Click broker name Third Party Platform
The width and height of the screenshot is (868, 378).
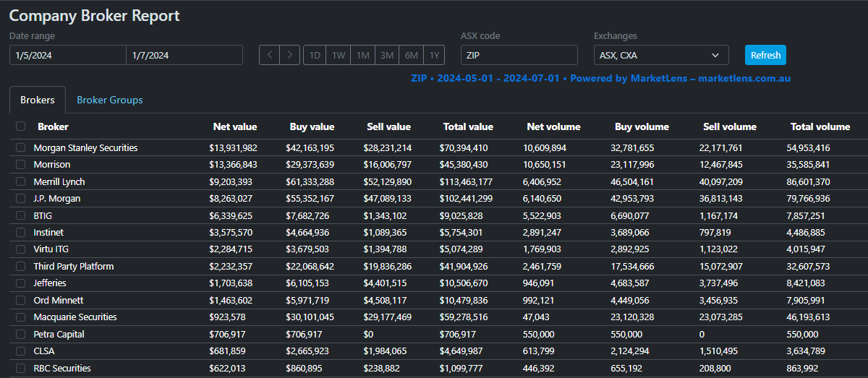(74, 267)
